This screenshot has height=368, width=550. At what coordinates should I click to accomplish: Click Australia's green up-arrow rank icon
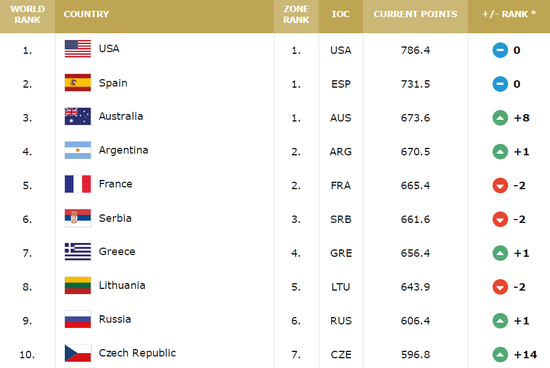tap(500, 118)
